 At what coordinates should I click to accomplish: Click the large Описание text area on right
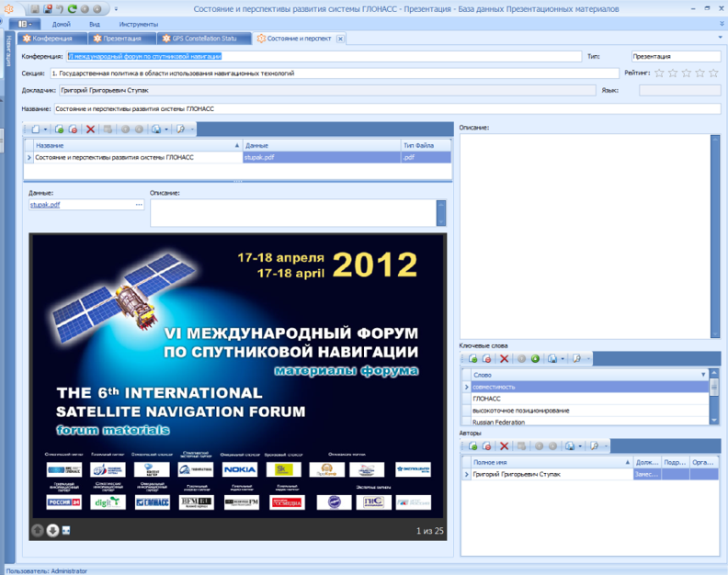click(585, 236)
